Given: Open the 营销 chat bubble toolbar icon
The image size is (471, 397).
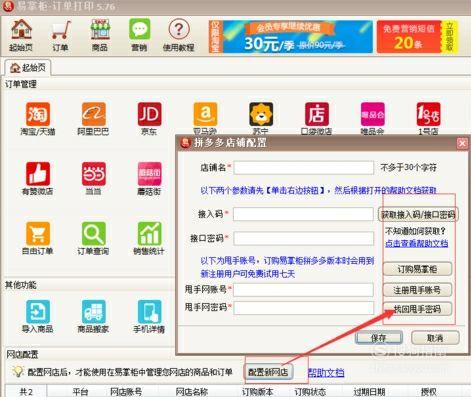Looking at the screenshot, I should 139,35.
